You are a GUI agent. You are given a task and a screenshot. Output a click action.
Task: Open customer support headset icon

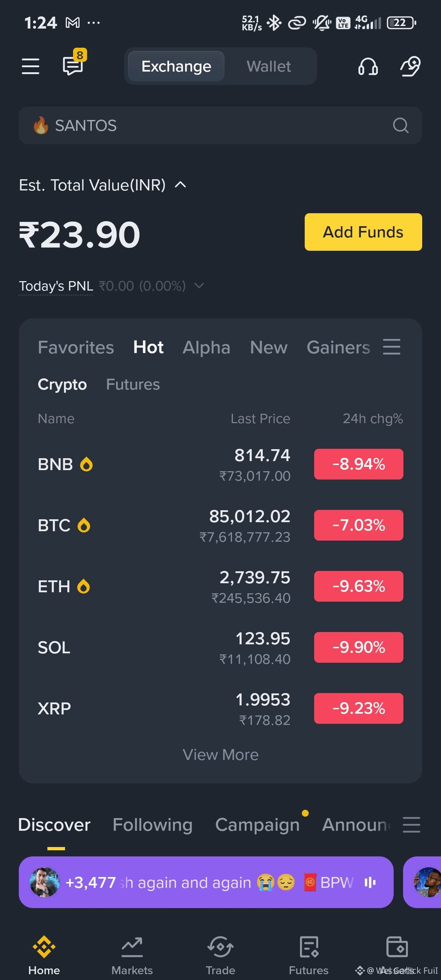pyautogui.click(x=368, y=66)
